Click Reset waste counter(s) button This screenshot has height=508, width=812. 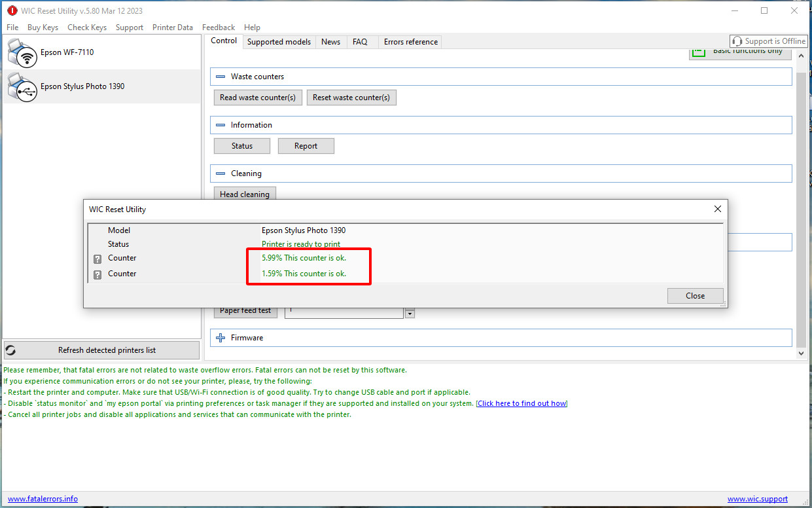351,98
